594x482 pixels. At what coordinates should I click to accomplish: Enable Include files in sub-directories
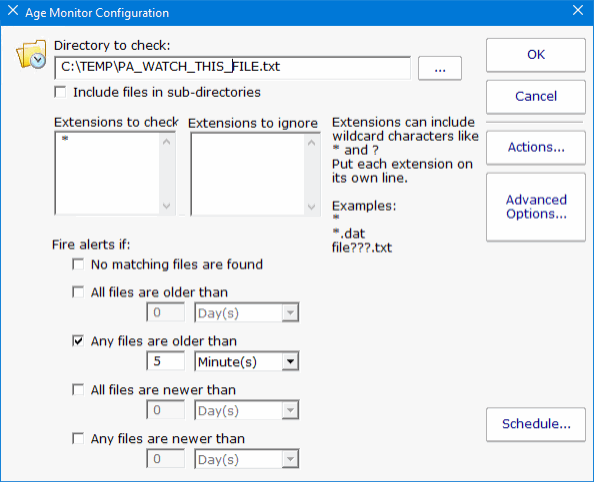(x=60, y=92)
